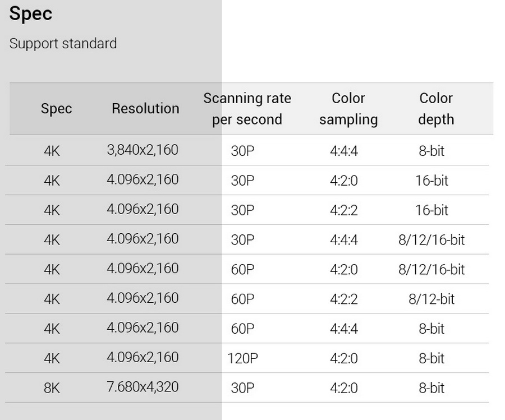Viewport: 505px width, 420px height.
Task: Click the 4:2:2 sampling in the 60P row
Action: [344, 299]
